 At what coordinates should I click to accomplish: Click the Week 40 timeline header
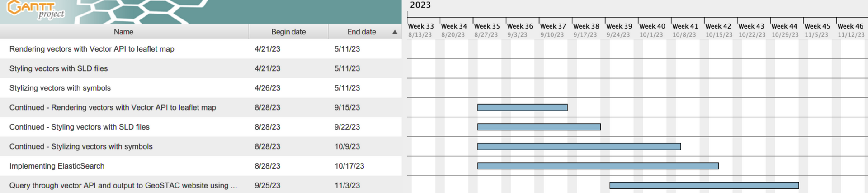coord(652,26)
